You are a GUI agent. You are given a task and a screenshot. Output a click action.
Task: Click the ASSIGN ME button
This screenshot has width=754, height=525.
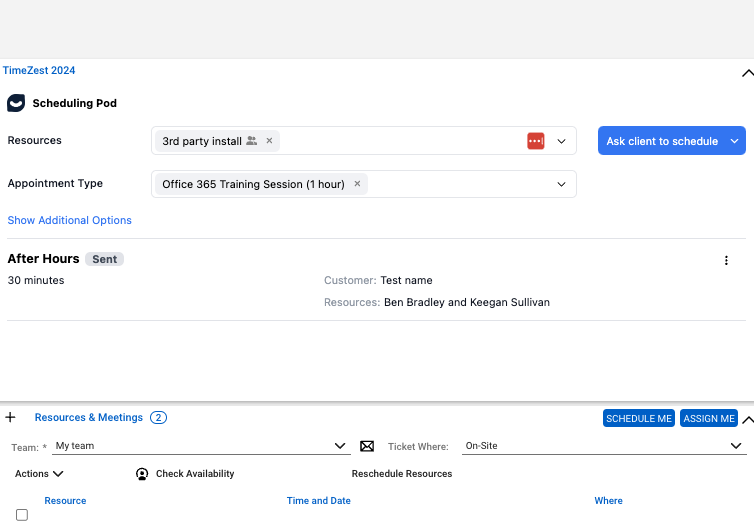click(x=708, y=418)
